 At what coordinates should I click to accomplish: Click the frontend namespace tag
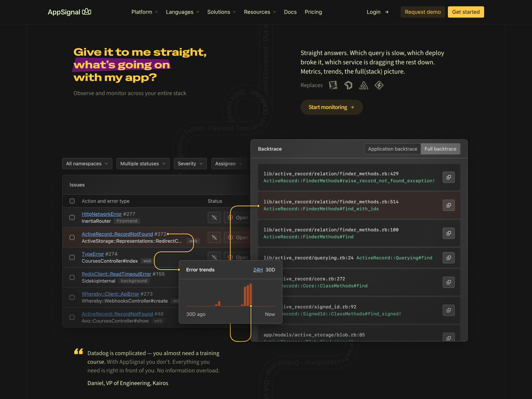(x=127, y=221)
